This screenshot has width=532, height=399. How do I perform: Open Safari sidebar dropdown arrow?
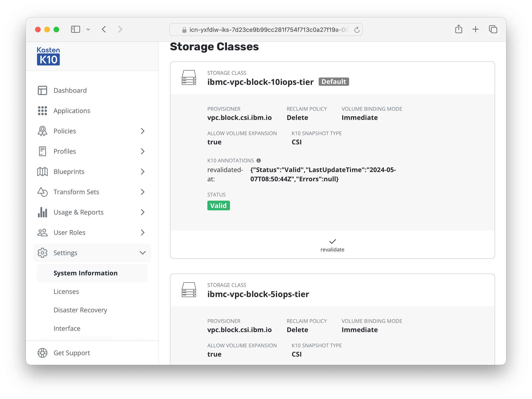click(x=88, y=30)
